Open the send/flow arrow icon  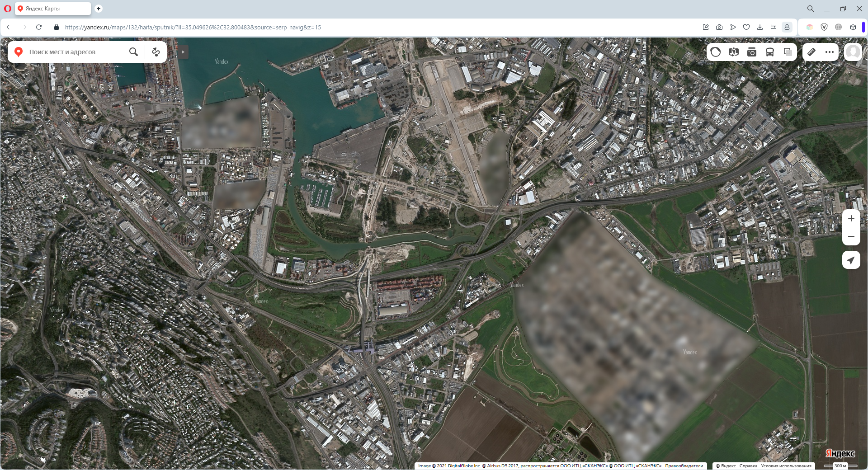pyautogui.click(x=733, y=27)
